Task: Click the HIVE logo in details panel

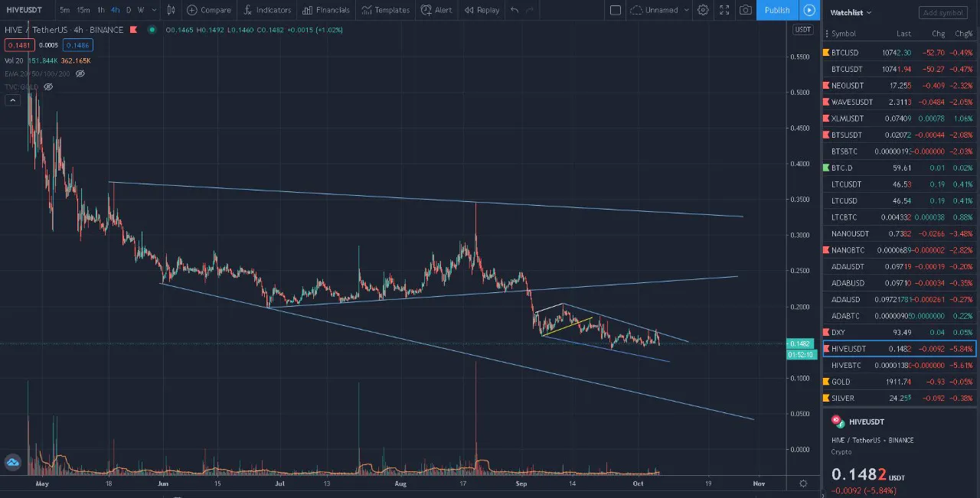Action: (x=838, y=422)
